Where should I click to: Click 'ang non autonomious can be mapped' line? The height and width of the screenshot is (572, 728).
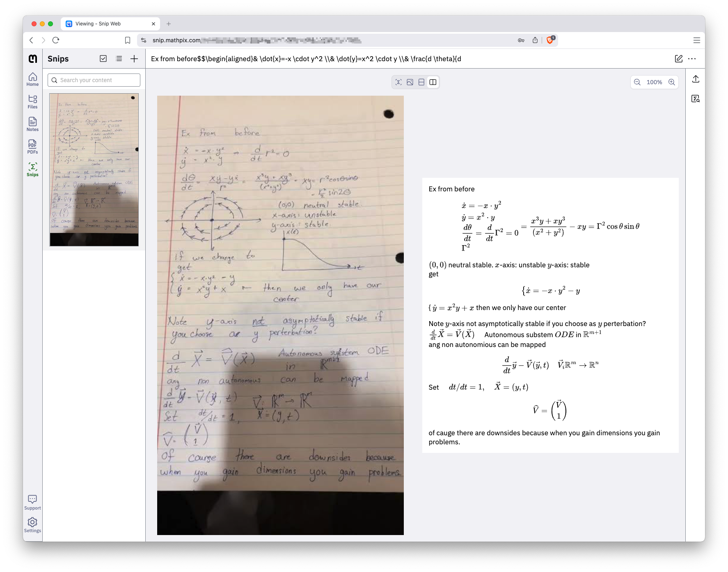pyautogui.click(x=487, y=345)
